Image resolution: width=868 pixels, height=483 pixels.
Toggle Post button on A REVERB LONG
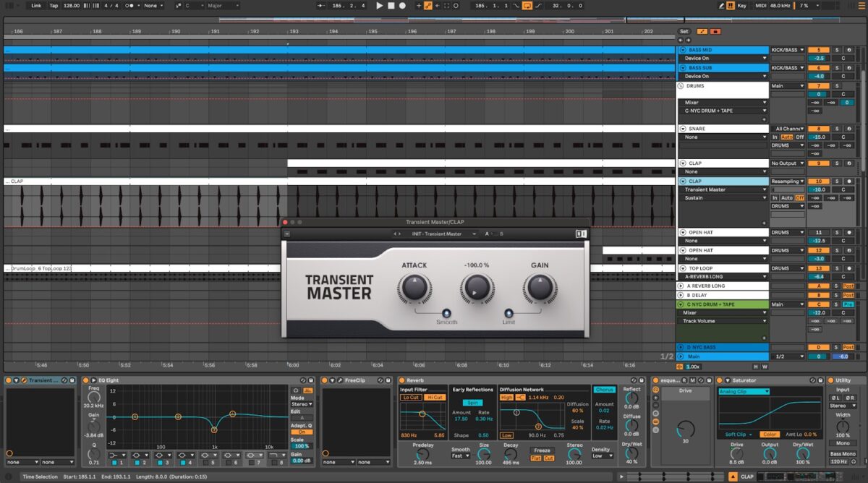click(x=848, y=286)
